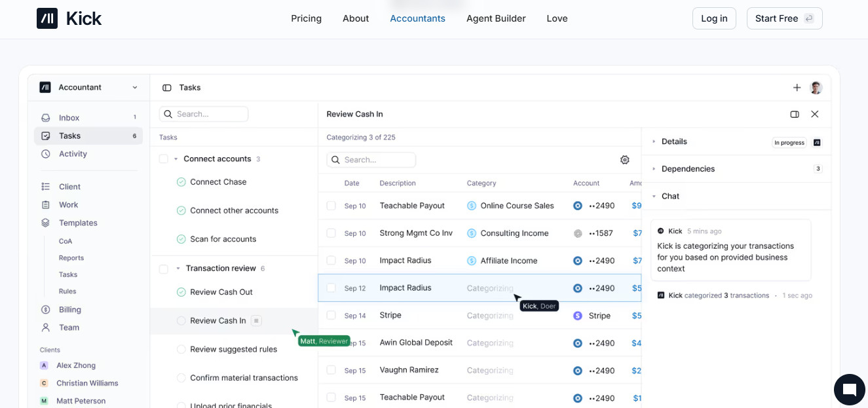Viewport: 868px width, 408px height.
Task: Open the Client list icon
Action: tap(45, 187)
